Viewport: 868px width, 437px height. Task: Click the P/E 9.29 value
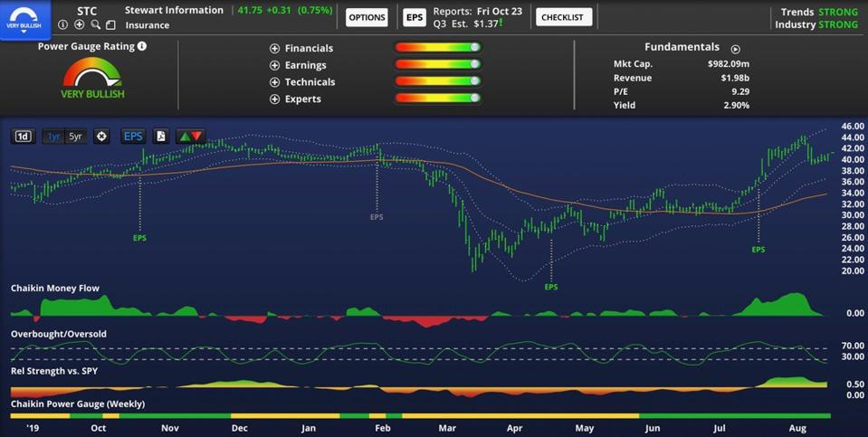click(739, 91)
